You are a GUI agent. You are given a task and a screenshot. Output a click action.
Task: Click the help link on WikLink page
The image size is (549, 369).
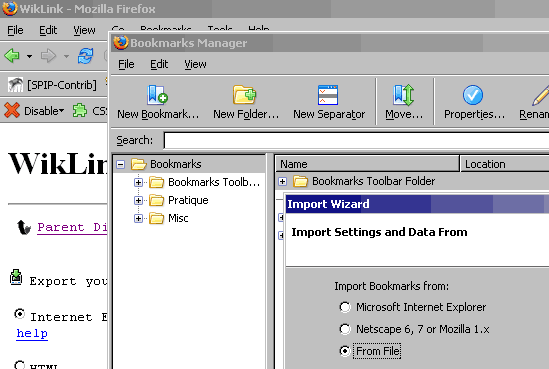[x=32, y=333]
